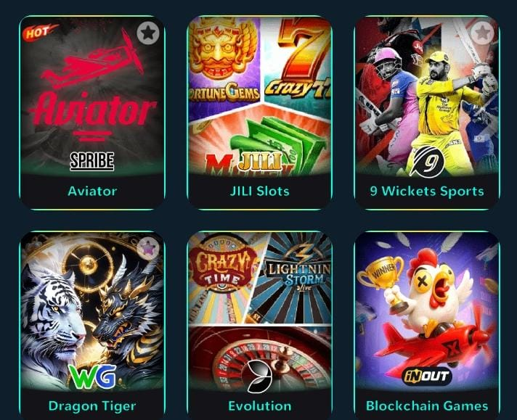Click the SPRIBE provider logo
Viewport: 517px width, 420px height.
coord(92,161)
